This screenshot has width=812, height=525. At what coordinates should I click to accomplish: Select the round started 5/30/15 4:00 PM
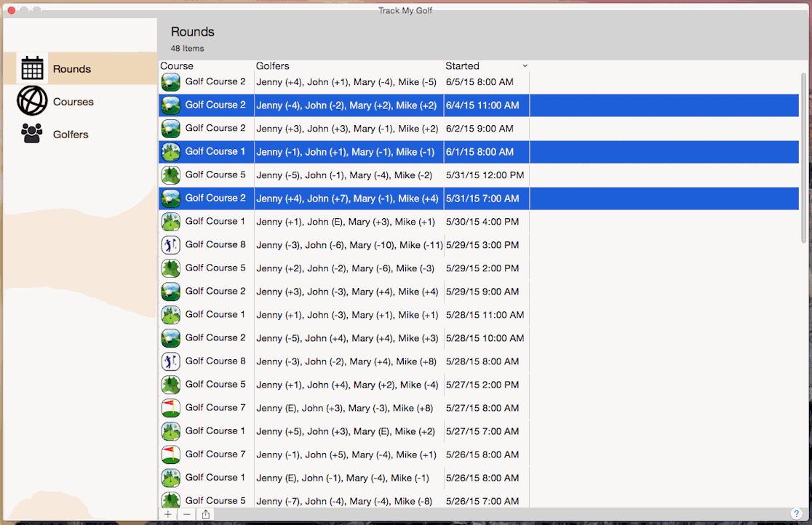tap(482, 222)
